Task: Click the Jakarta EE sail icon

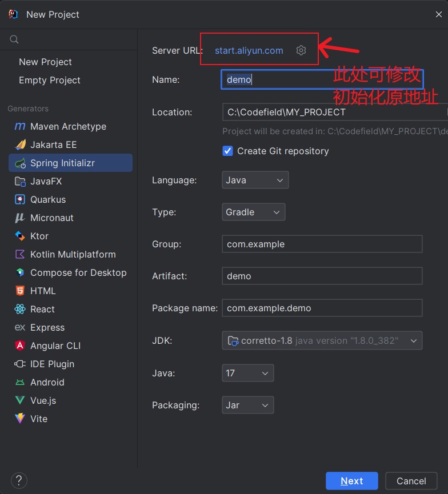Action: tap(20, 144)
